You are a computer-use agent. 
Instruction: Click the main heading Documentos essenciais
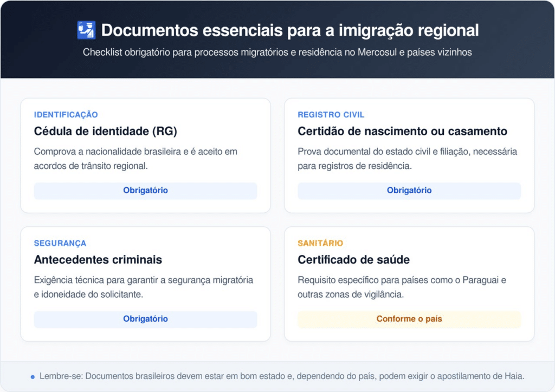(x=289, y=30)
